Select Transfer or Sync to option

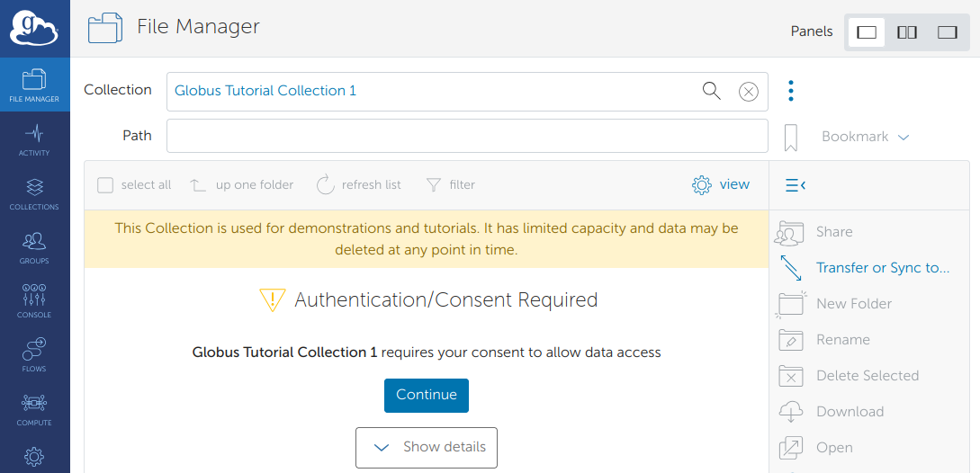pyautogui.click(x=882, y=268)
